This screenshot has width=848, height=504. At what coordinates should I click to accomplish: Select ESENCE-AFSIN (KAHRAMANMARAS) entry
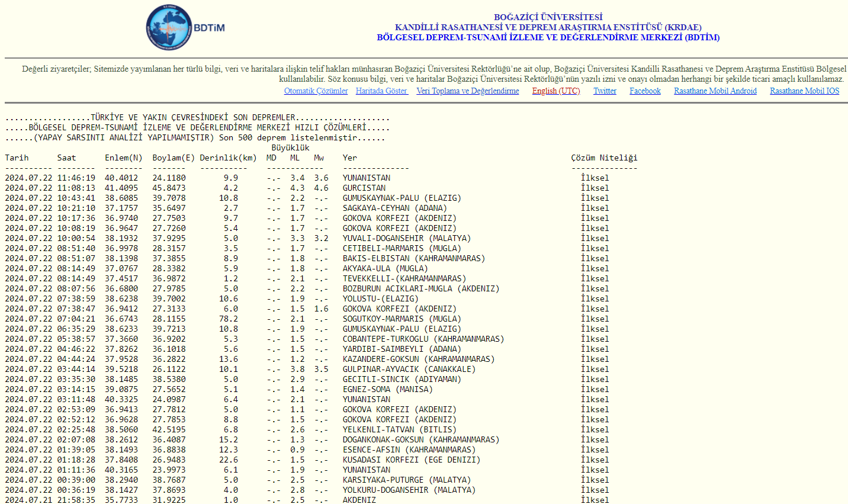click(x=409, y=450)
